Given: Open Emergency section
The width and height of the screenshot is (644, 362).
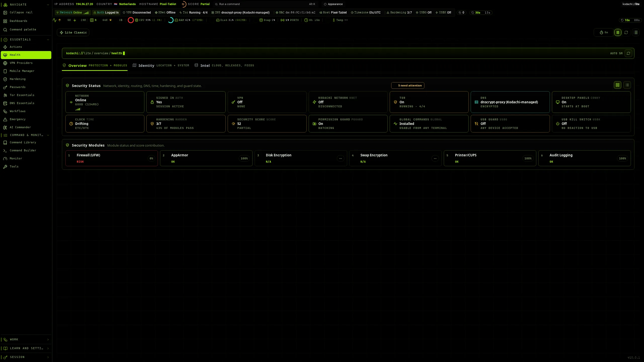Looking at the screenshot, I should click(x=26, y=119).
